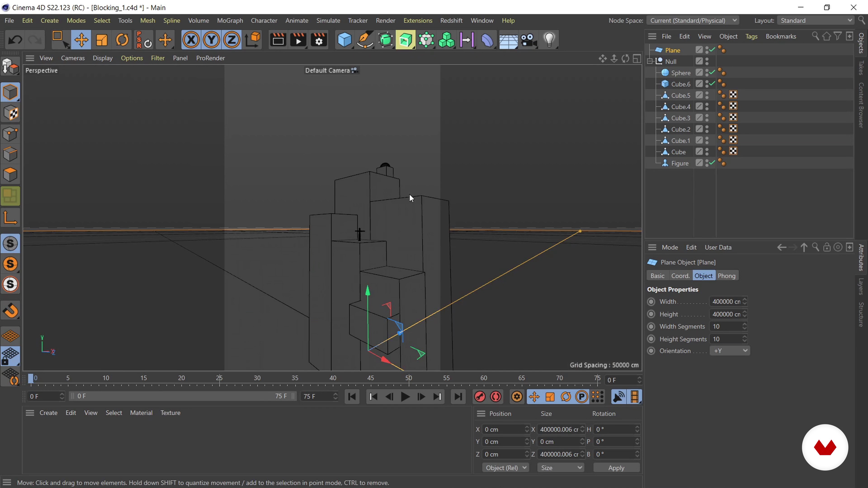Open the Render menu

point(385,21)
